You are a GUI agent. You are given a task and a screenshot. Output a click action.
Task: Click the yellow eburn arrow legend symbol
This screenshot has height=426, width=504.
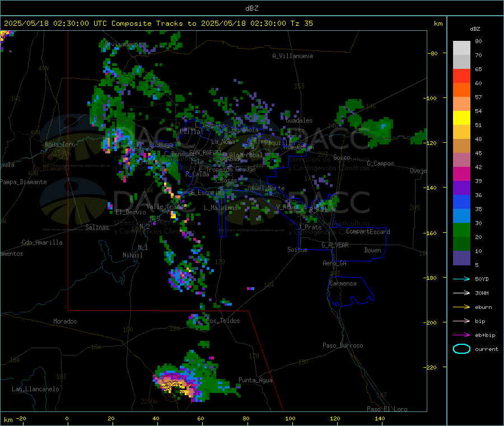point(461,307)
